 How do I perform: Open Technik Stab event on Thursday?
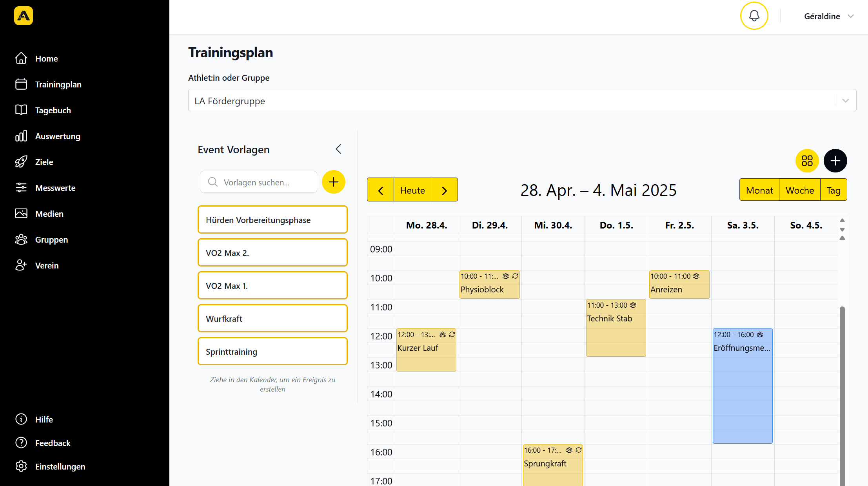(x=616, y=328)
